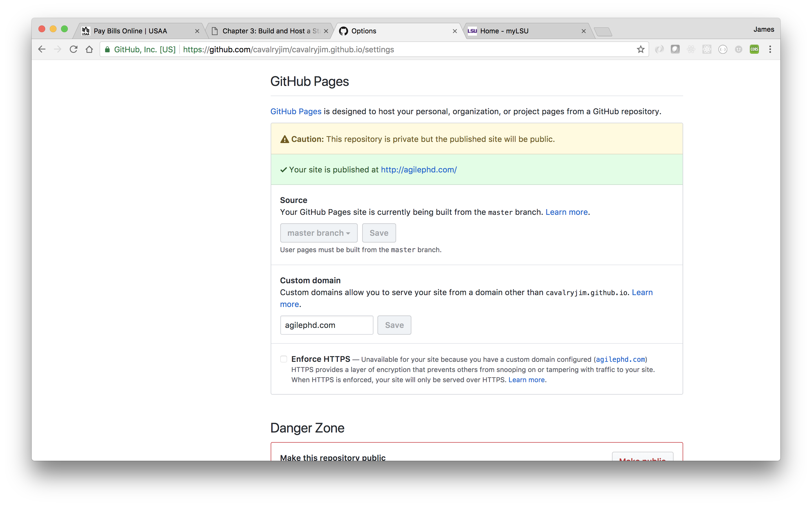Image resolution: width=812 pixels, height=506 pixels.
Task: Open the agilephd.com link in HTTPS notice
Action: pos(620,359)
